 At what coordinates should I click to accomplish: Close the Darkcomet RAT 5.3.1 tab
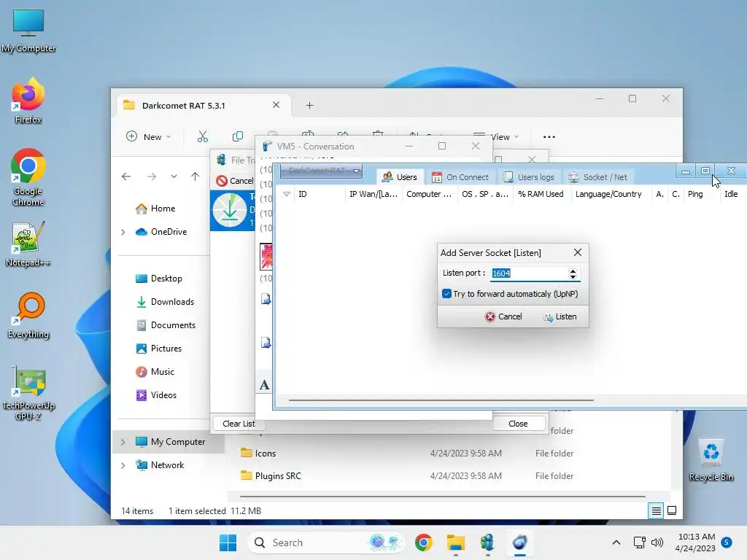click(x=276, y=105)
